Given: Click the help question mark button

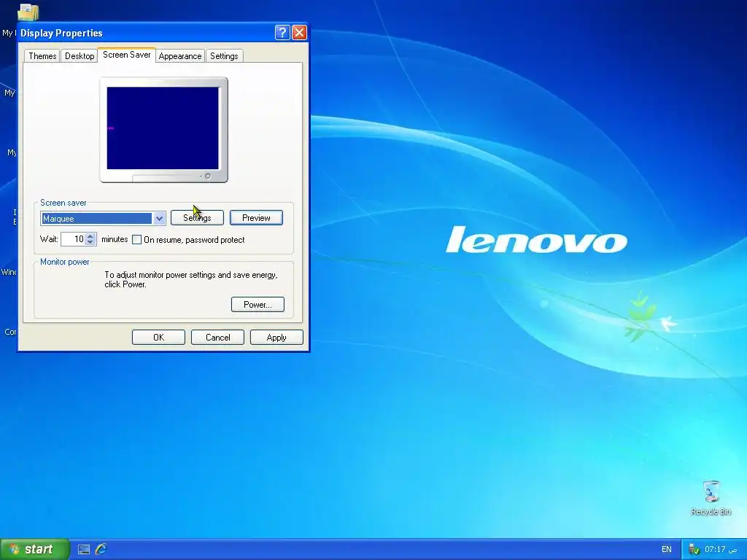Looking at the screenshot, I should coord(282,32).
